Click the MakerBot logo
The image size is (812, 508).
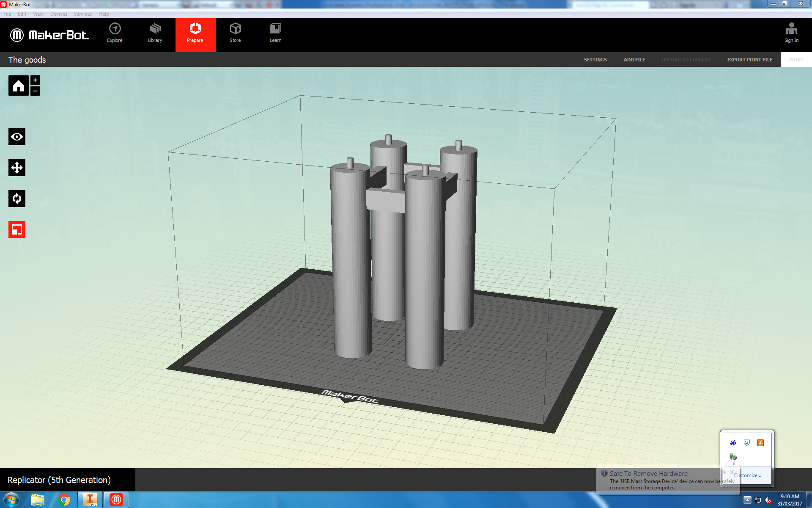point(49,35)
